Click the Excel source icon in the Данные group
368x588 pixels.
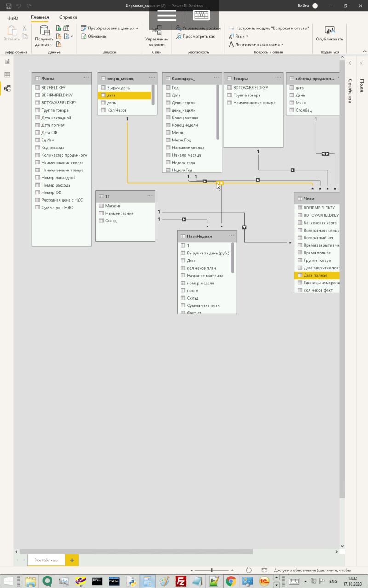point(59,28)
